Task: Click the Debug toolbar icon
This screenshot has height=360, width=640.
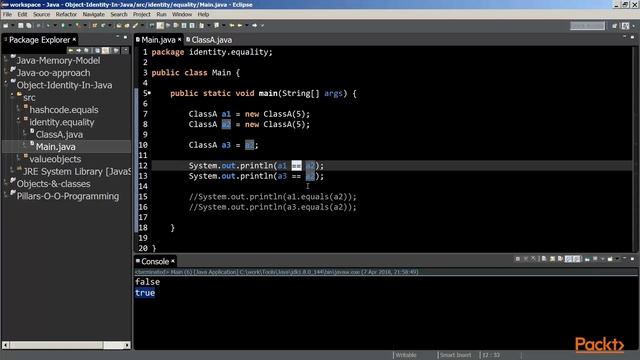Action: point(48,25)
